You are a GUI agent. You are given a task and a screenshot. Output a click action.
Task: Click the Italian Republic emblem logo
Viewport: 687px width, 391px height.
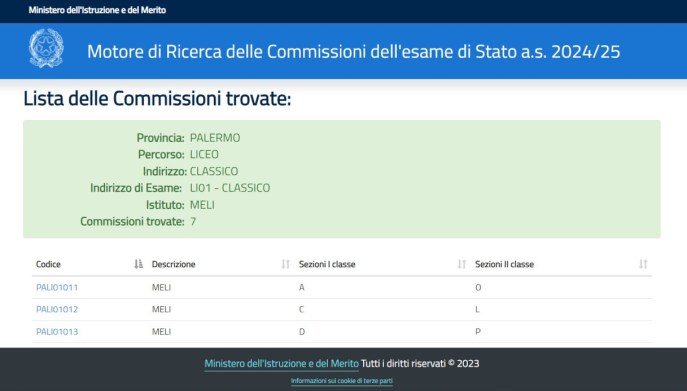pos(46,48)
